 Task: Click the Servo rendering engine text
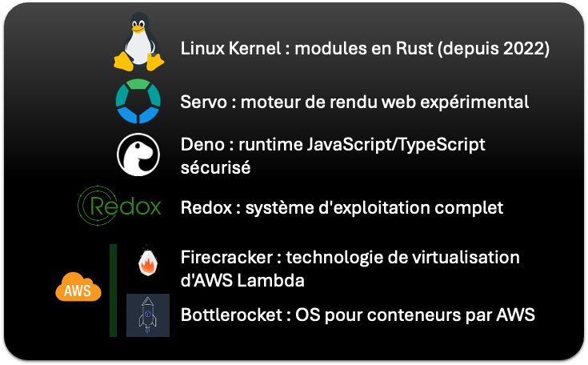[354, 102]
